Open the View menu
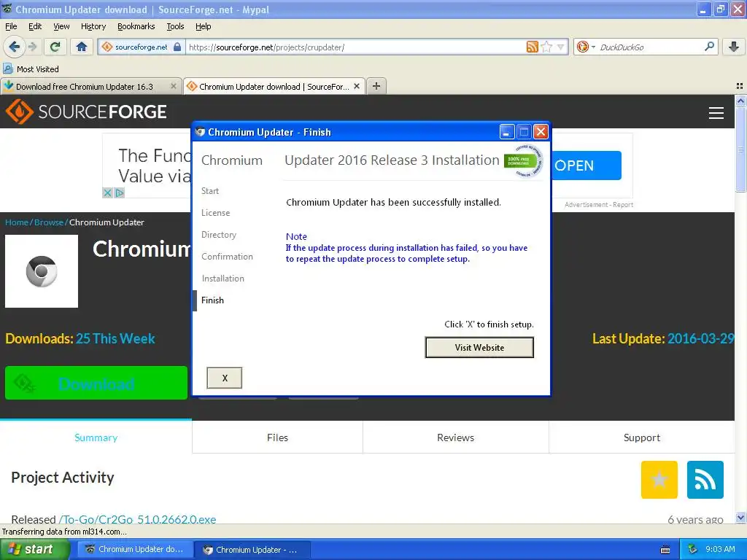This screenshot has width=747, height=560. click(61, 26)
